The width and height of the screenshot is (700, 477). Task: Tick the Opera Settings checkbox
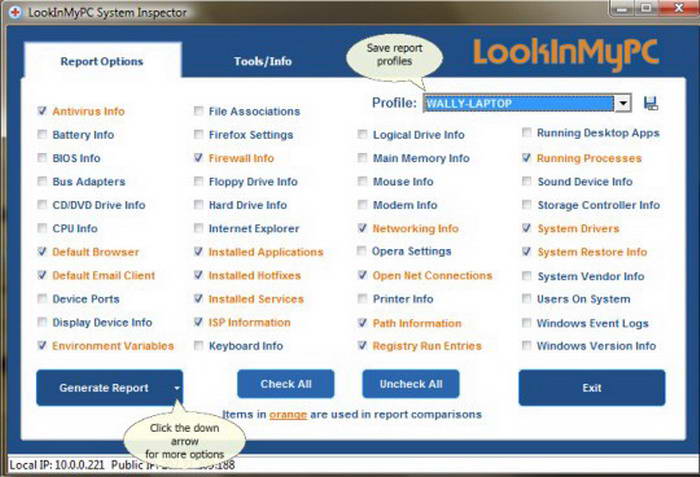(362, 251)
